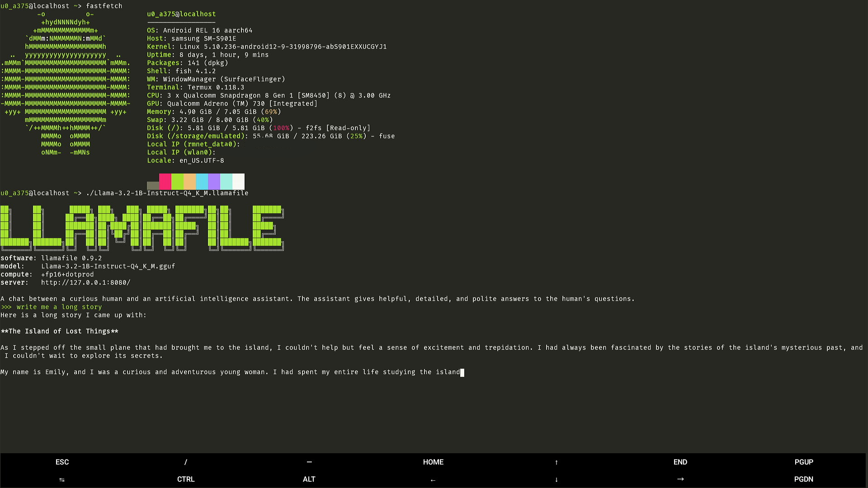Tap the left arrow key
The image size is (868, 488).
point(433,479)
